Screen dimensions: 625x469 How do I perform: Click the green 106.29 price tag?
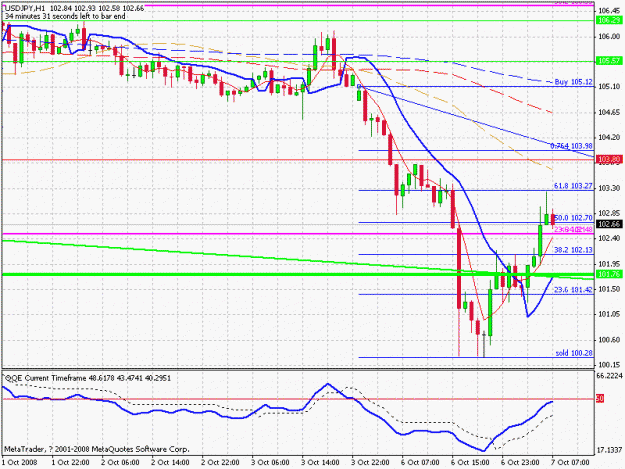tap(609, 20)
